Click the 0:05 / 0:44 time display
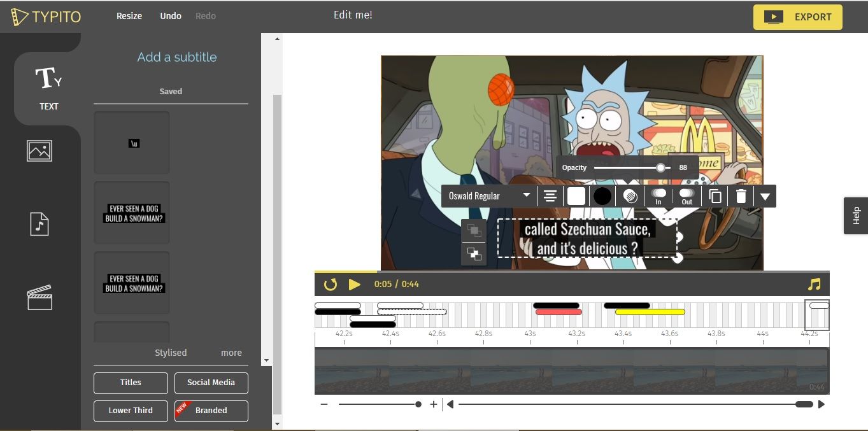The width and height of the screenshot is (868, 431). tap(397, 284)
